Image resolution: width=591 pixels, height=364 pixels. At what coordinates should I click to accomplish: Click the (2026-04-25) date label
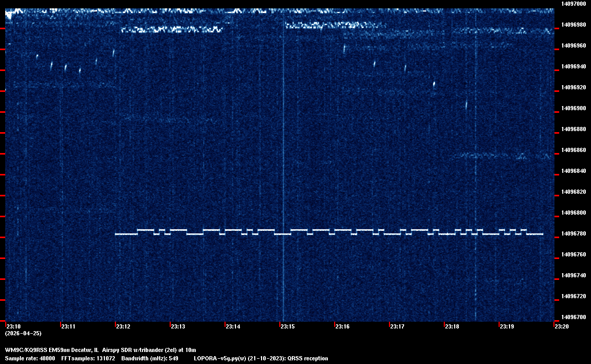[23, 333]
